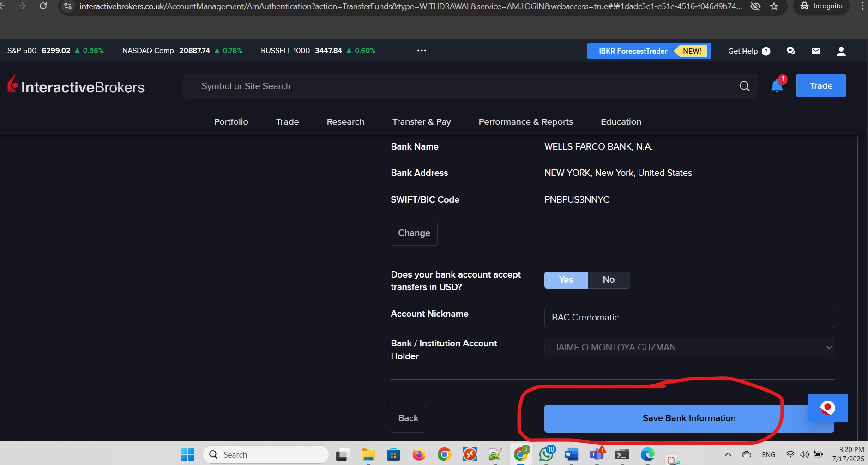Viewport: 868px width, 465px height.
Task: Open the Wi-Fi network icon in tray
Action: (790, 454)
